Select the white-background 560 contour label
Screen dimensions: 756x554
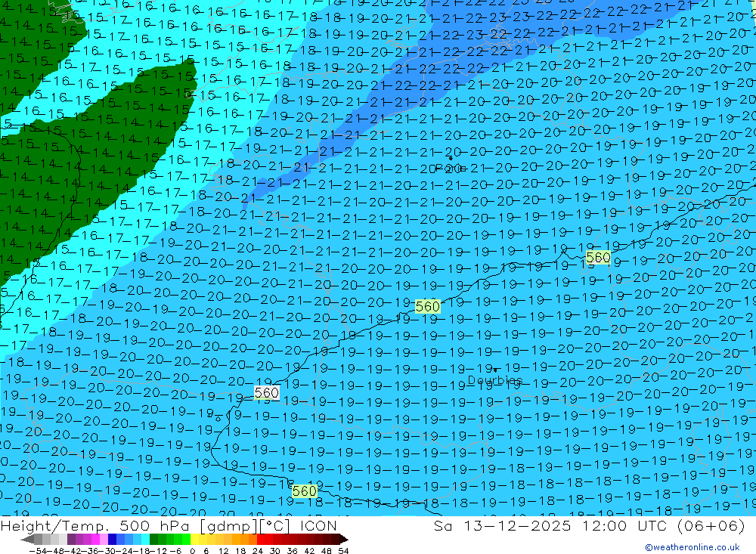267,393
